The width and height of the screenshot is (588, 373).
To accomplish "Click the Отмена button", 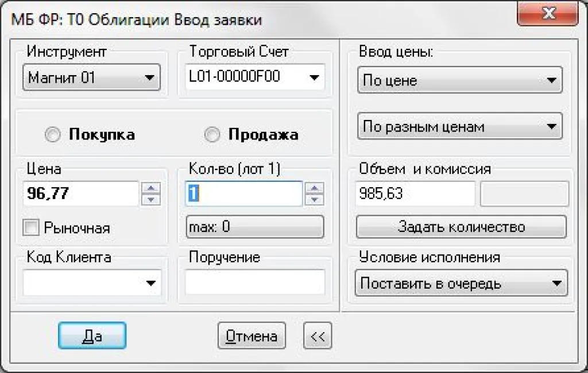I will [x=252, y=336].
